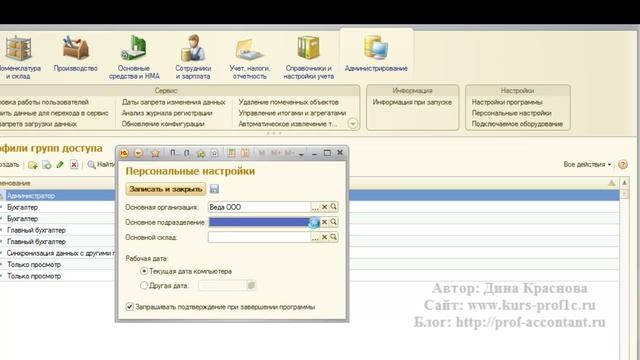This screenshot has height=360, width=640.
Task: Open search for Основной склад value
Action: [333, 237]
